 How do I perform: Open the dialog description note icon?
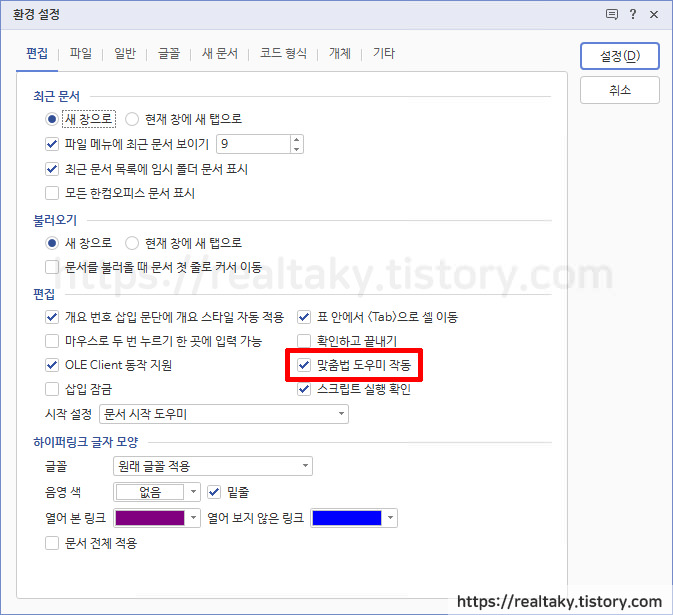612,14
